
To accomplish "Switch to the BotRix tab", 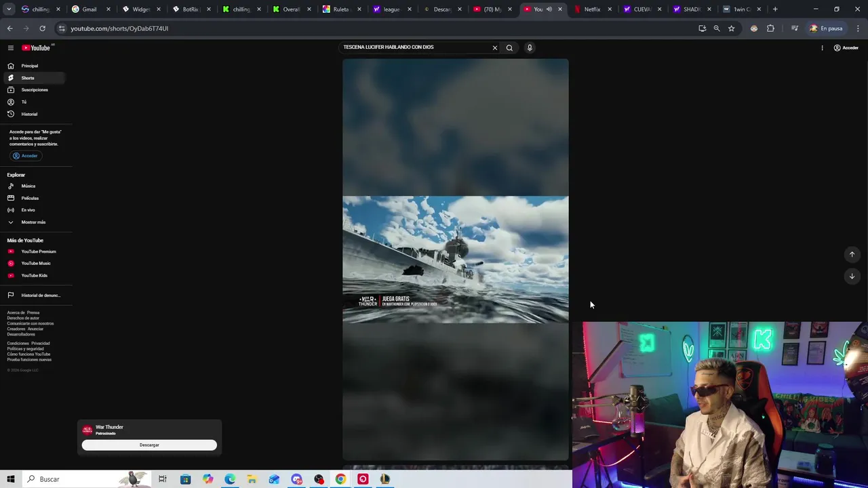I will (x=189, y=9).
